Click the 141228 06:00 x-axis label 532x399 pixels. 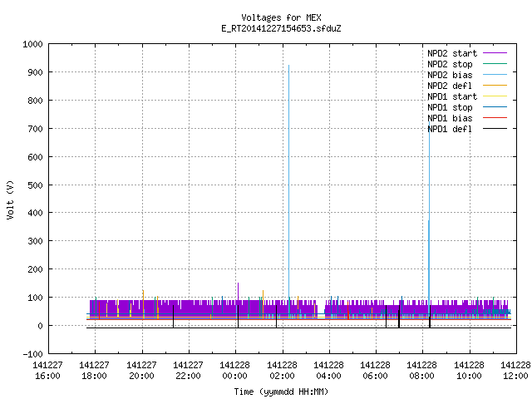(375, 371)
